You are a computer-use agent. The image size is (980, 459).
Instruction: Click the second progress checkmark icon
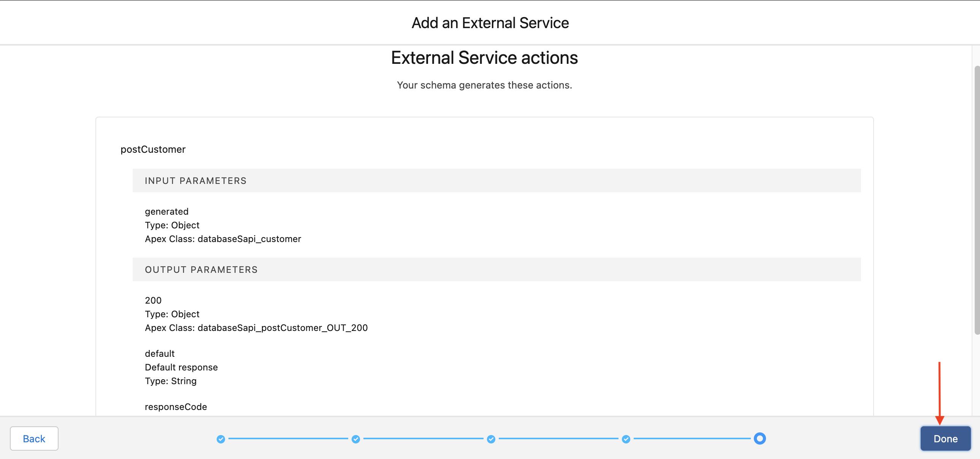(x=356, y=439)
